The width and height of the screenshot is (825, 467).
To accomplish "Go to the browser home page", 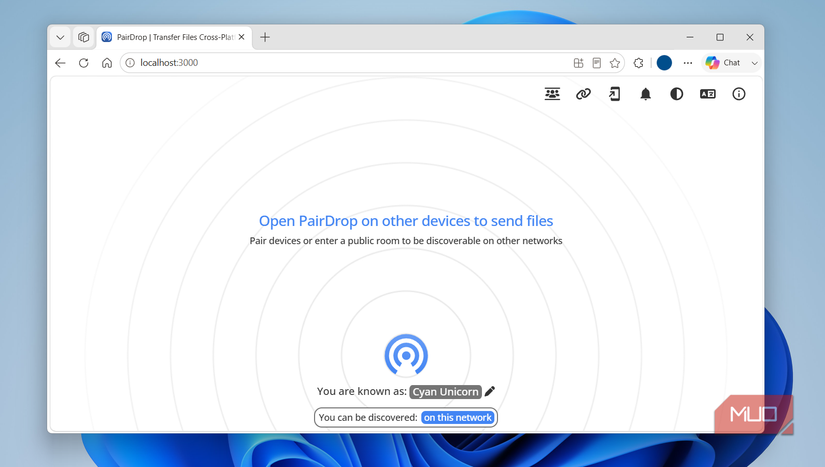I will [107, 63].
